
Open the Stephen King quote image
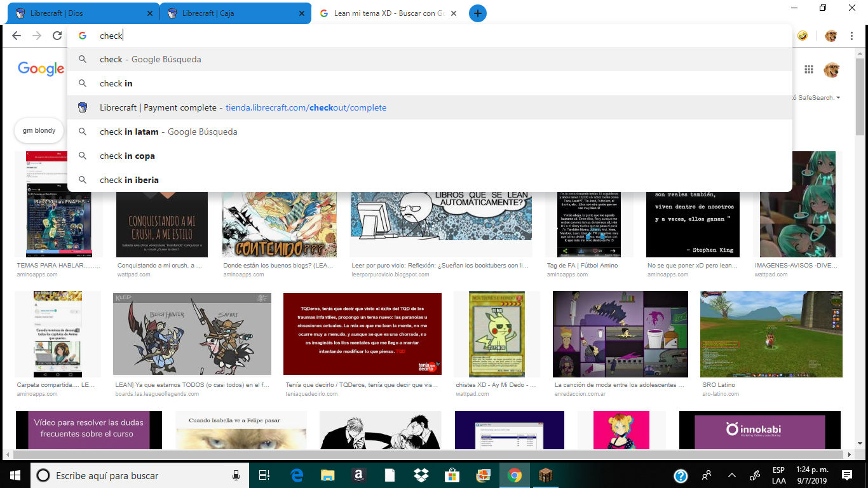pyautogui.click(x=693, y=224)
